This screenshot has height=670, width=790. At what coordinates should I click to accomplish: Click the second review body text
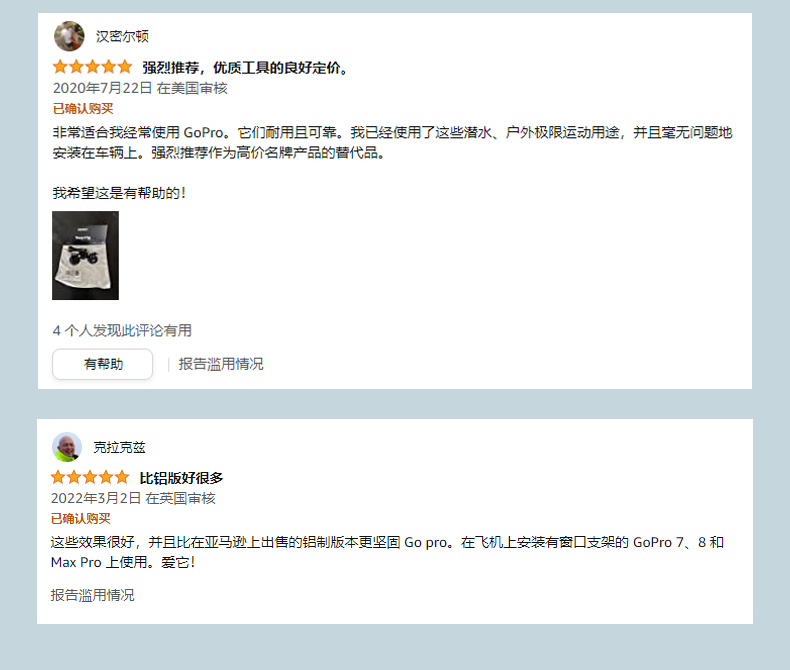pyautogui.click(x=387, y=552)
